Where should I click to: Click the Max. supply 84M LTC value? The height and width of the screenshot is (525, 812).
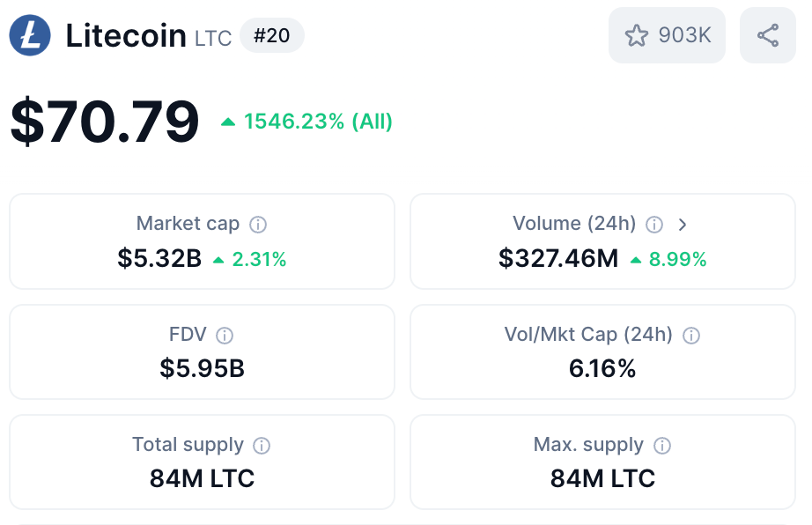pyautogui.click(x=602, y=478)
